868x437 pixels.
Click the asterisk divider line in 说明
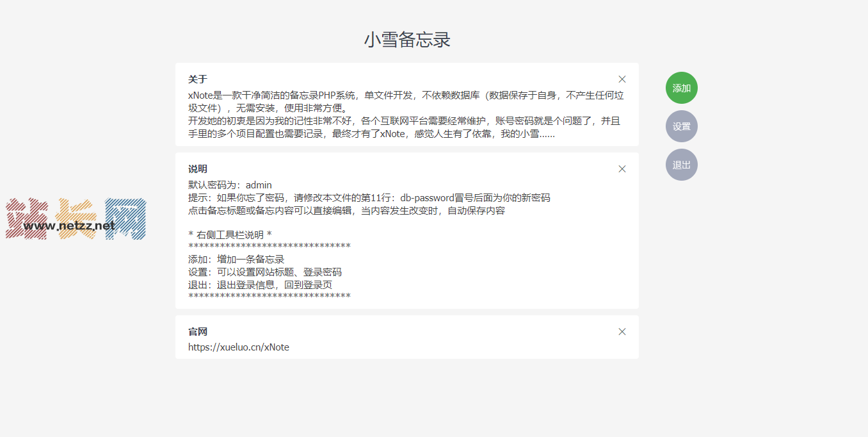(x=269, y=245)
